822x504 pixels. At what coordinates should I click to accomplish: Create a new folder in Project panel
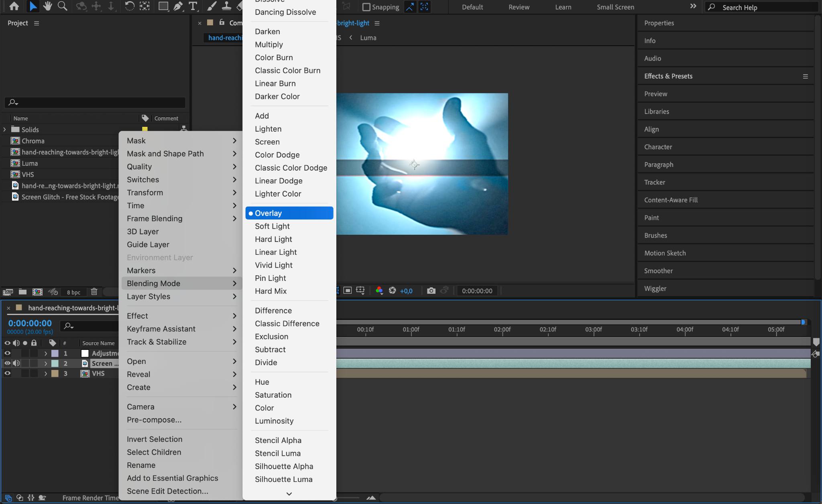tap(22, 292)
